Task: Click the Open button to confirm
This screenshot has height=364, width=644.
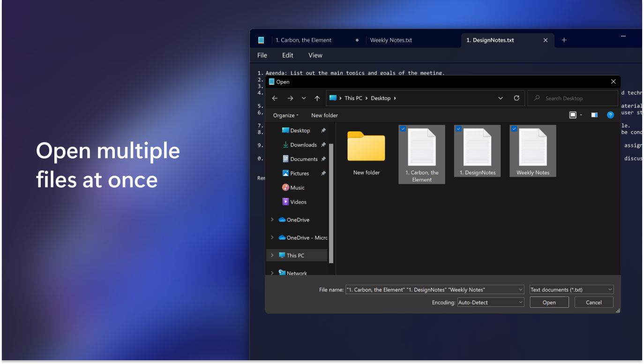Action: (549, 302)
